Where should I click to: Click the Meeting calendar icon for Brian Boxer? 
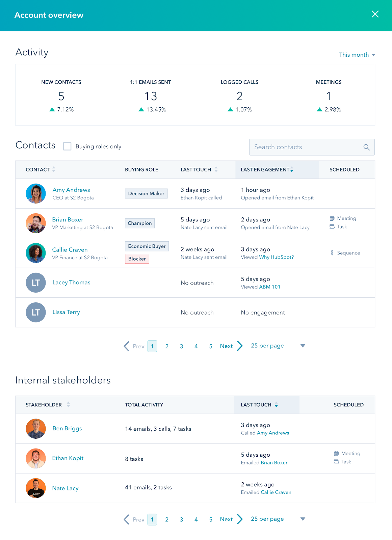[332, 218]
